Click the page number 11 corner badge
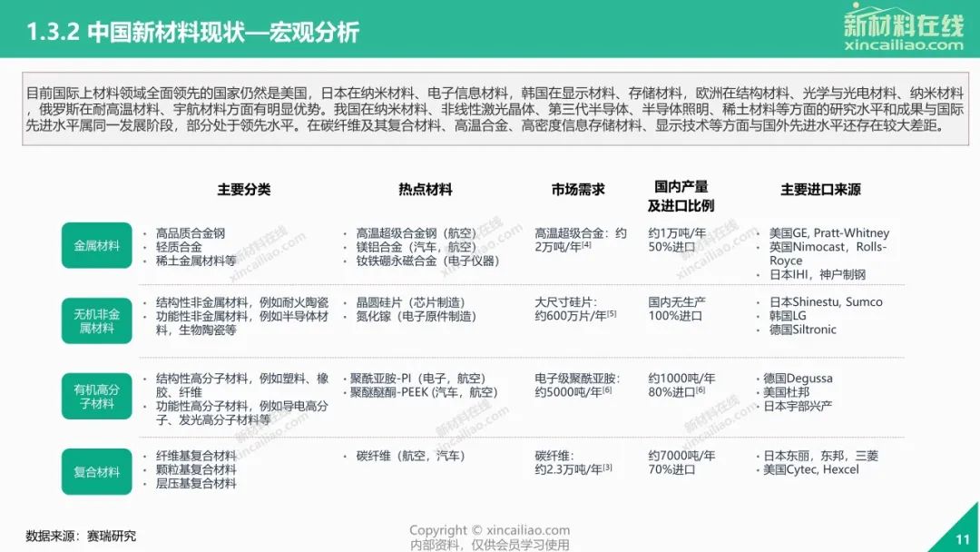Screen dimensions: 980x552 pyautogui.click(x=962, y=538)
